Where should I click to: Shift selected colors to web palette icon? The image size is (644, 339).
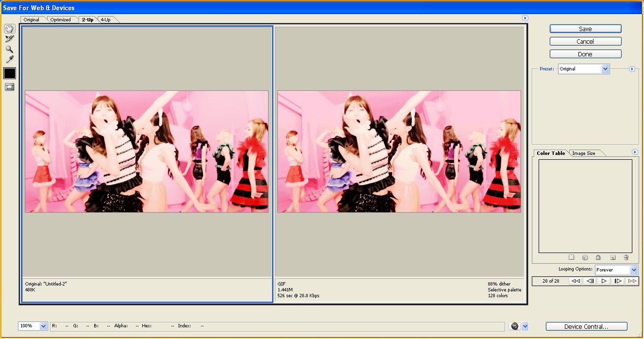point(585,257)
